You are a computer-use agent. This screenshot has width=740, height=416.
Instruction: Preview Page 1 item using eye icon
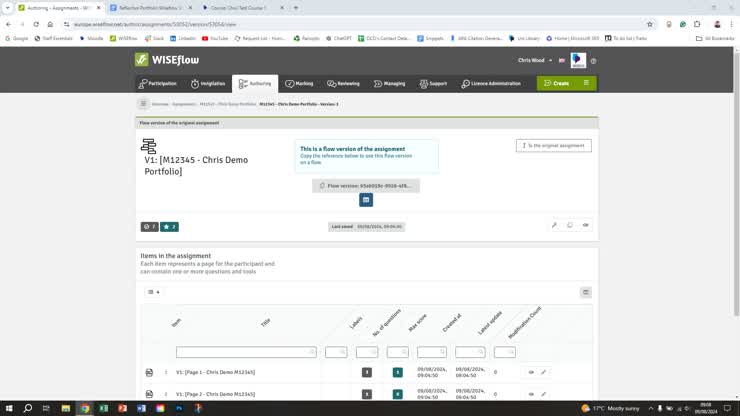[531, 372]
